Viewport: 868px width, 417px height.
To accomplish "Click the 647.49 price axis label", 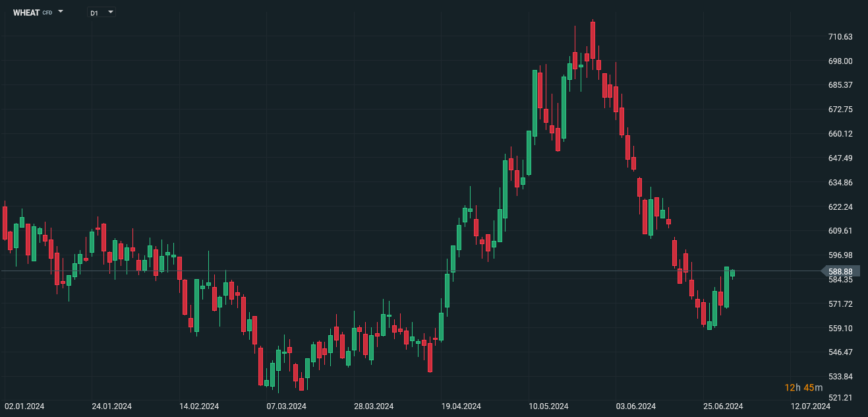I will 840,158.
